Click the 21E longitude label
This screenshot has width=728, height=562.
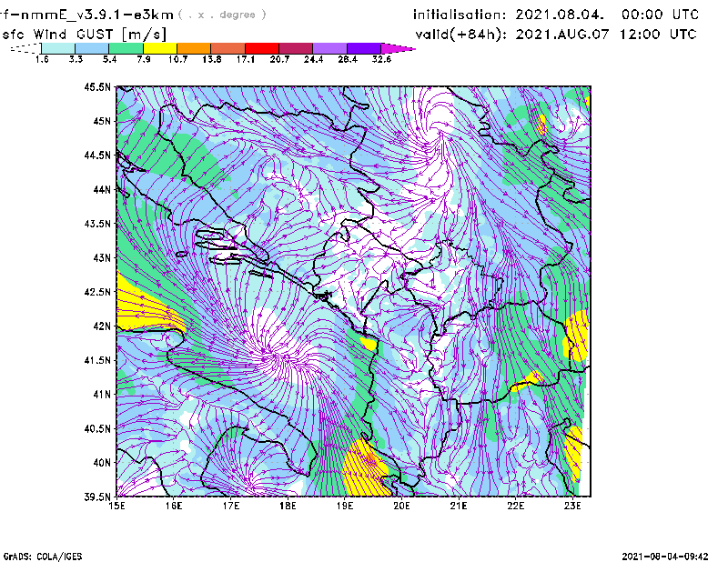click(459, 506)
